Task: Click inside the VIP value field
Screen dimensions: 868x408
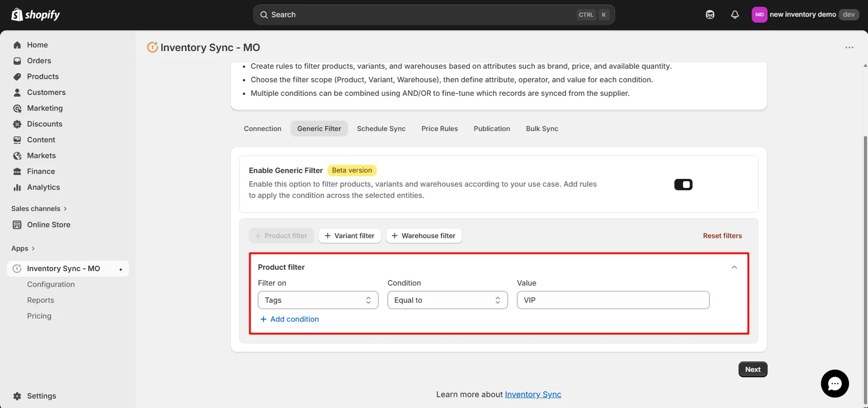Action: (612, 300)
